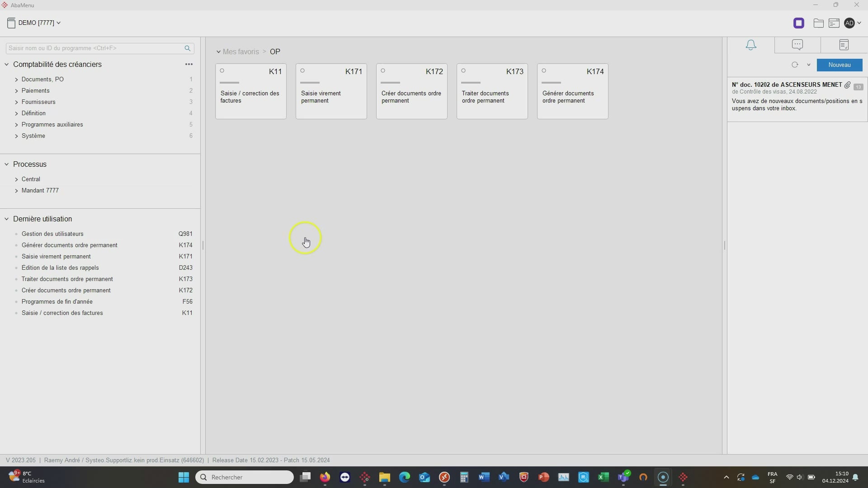The width and height of the screenshot is (868, 488).
Task: Open three-dots menu for Comptabilité des créanciers
Action: (189, 64)
